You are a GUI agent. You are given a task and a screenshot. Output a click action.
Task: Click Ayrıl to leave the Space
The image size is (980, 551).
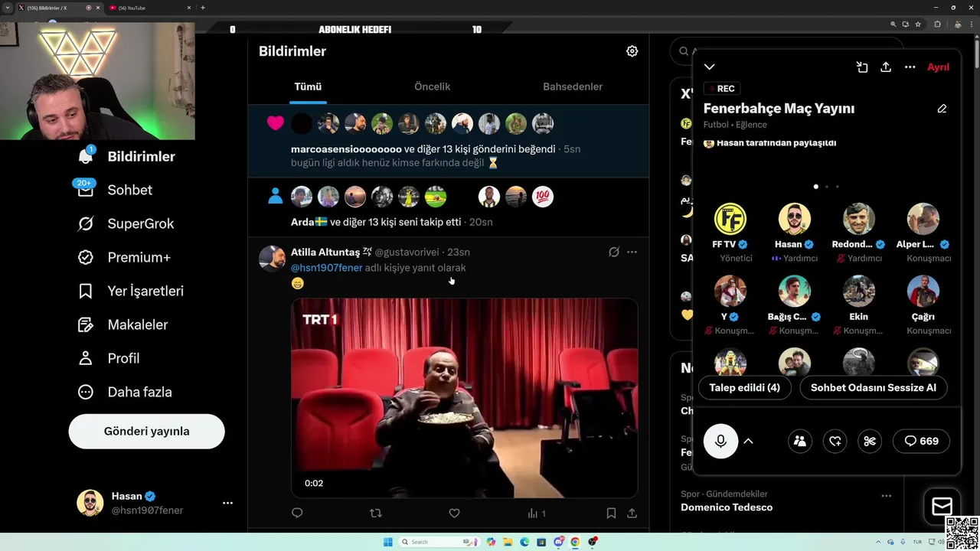[938, 67]
